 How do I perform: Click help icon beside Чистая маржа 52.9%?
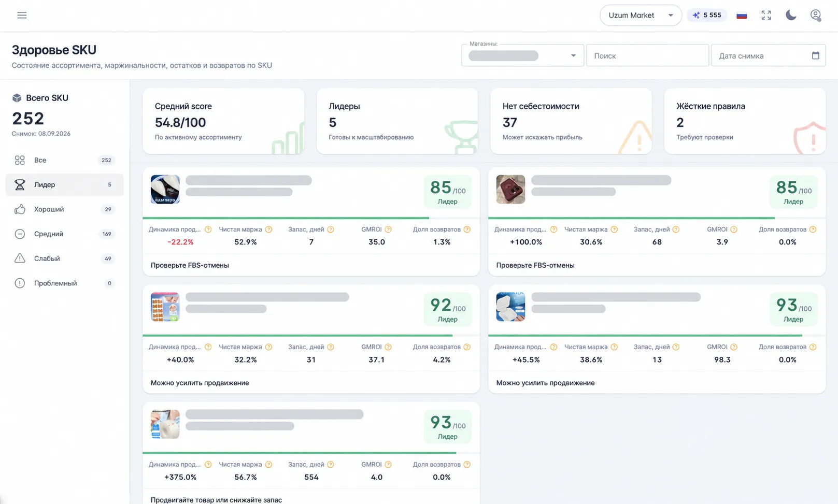(x=268, y=229)
